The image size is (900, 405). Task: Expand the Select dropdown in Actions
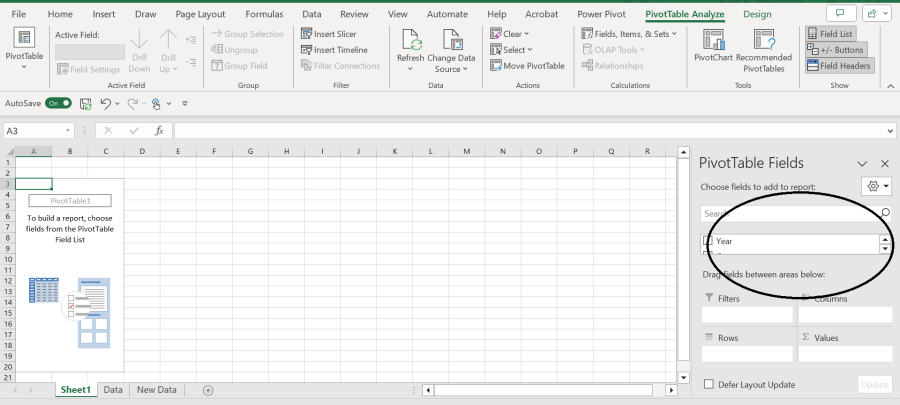(x=530, y=50)
